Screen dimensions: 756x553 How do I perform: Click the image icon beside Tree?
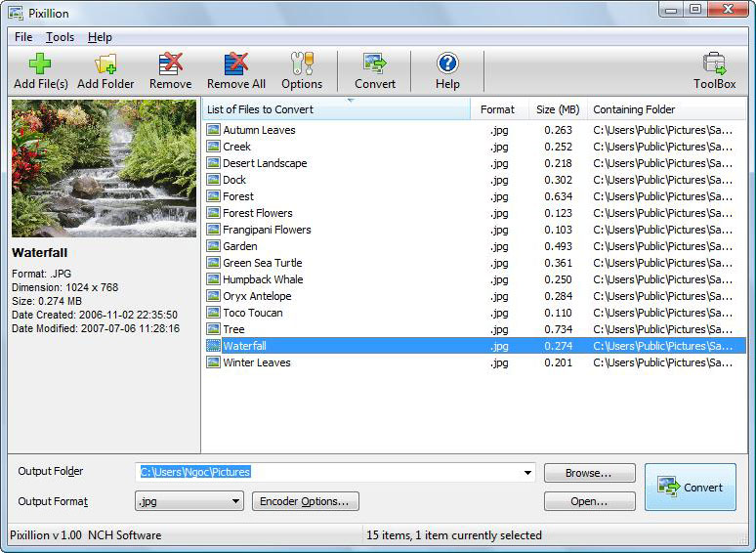(213, 329)
